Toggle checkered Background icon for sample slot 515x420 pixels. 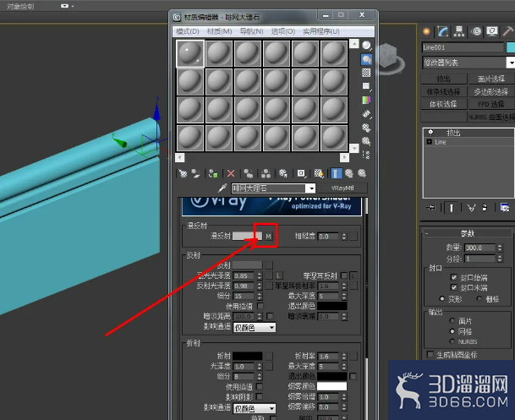366,73
